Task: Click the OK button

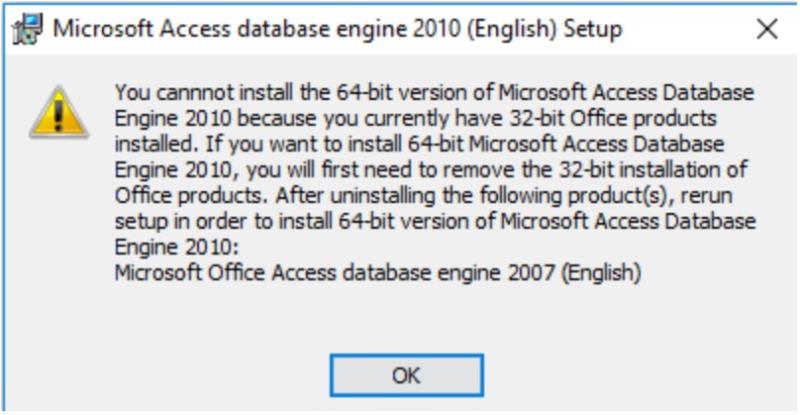Action: [x=406, y=377]
